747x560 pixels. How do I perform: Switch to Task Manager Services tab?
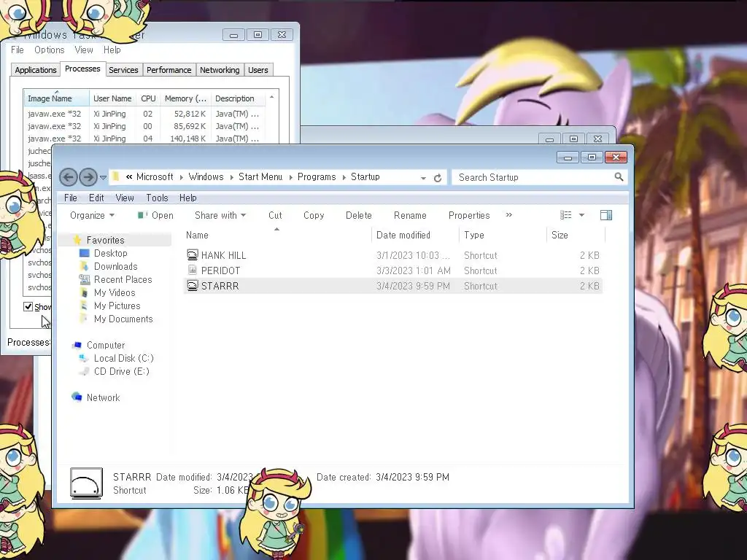[x=123, y=70]
